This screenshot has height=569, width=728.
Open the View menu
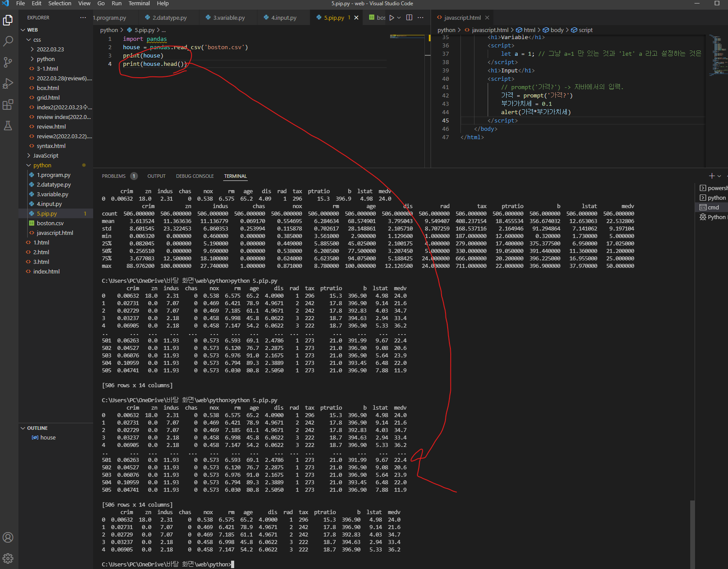point(84,4)
